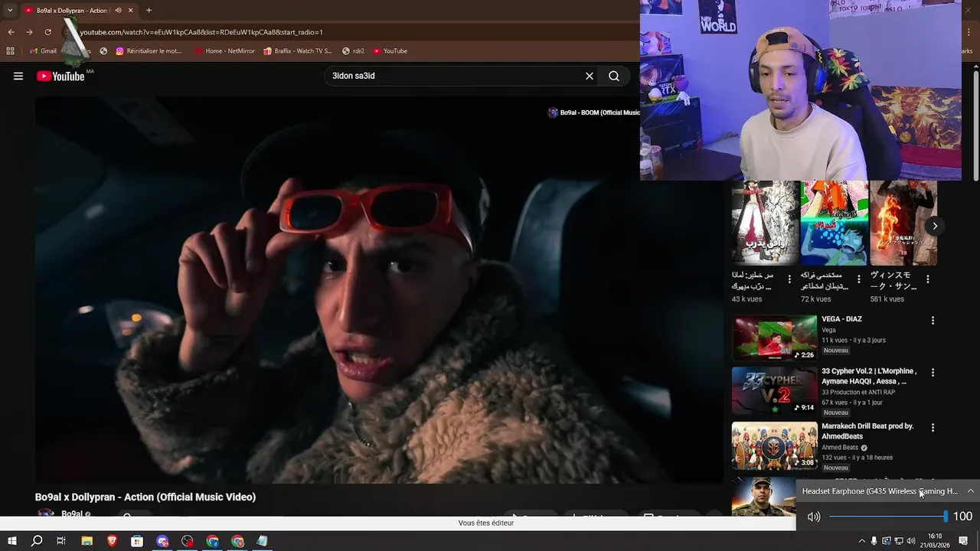The image size is (980, 551).
Task: Open the Shorts thumbnail with flaming character
Action: pos(903,223)
